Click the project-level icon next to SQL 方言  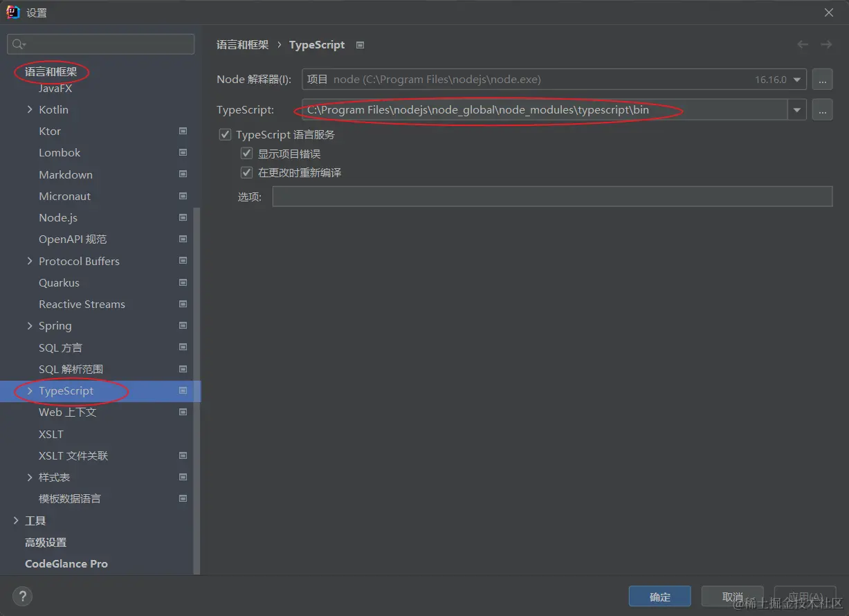183,347
